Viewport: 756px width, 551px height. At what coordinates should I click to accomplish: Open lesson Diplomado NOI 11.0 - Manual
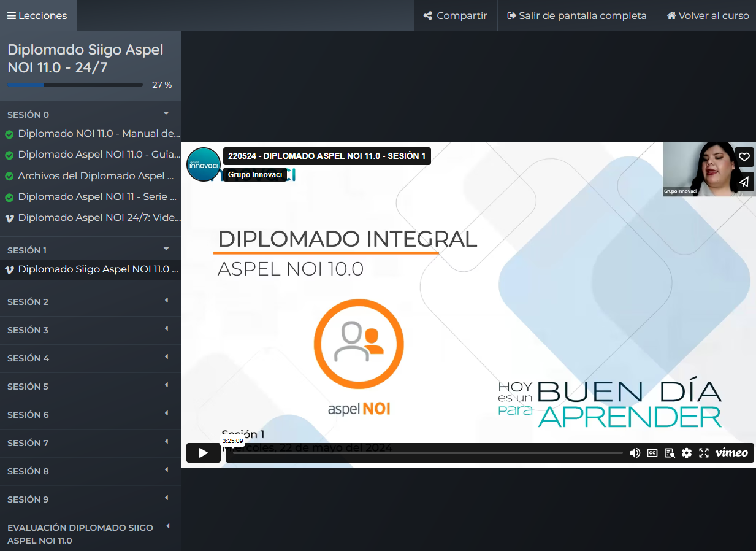99,133
